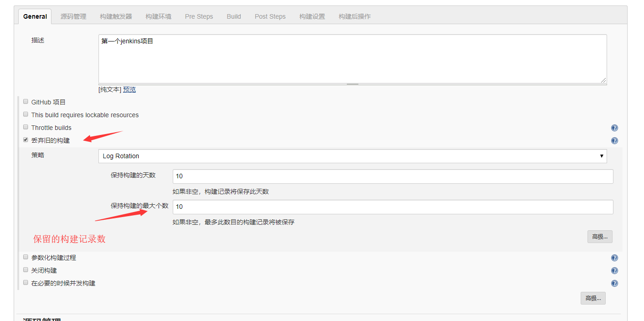Enable 参数化构建过程 checkbox

pos(26,257)
